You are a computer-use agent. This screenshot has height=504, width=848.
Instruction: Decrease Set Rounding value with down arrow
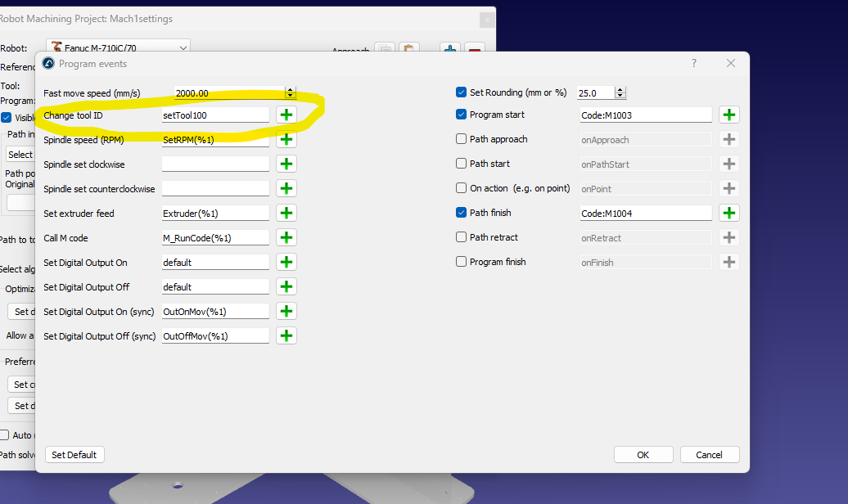pyautogui.click(x=620, y=96)
